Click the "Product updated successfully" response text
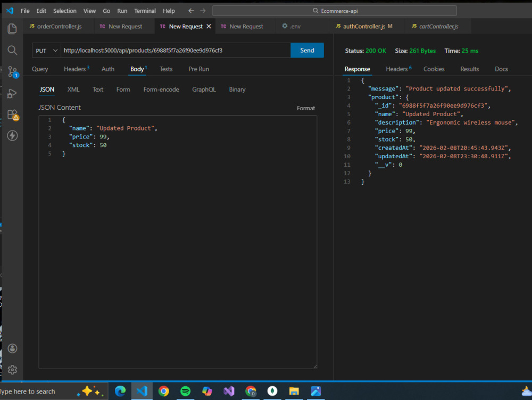 (456, 88)
